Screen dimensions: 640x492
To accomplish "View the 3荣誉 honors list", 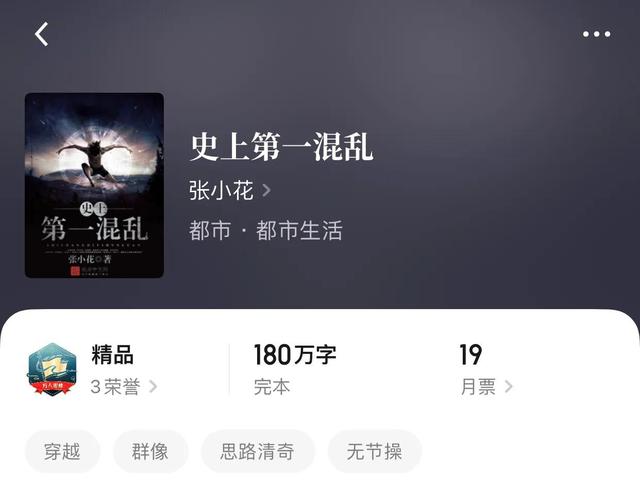I will [116, 386].
